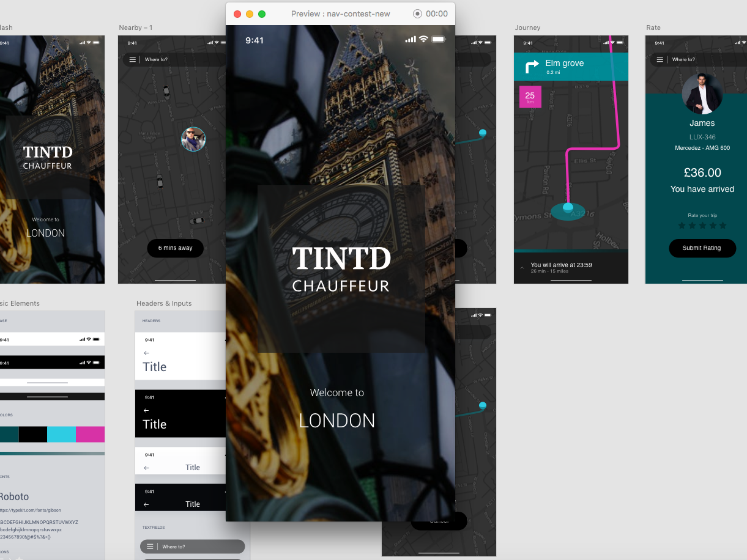The width and height of the screenshot is (747, 560).
Task: Click the 6 mins away button
Action: pyautogui.click(x=176, y=248)
